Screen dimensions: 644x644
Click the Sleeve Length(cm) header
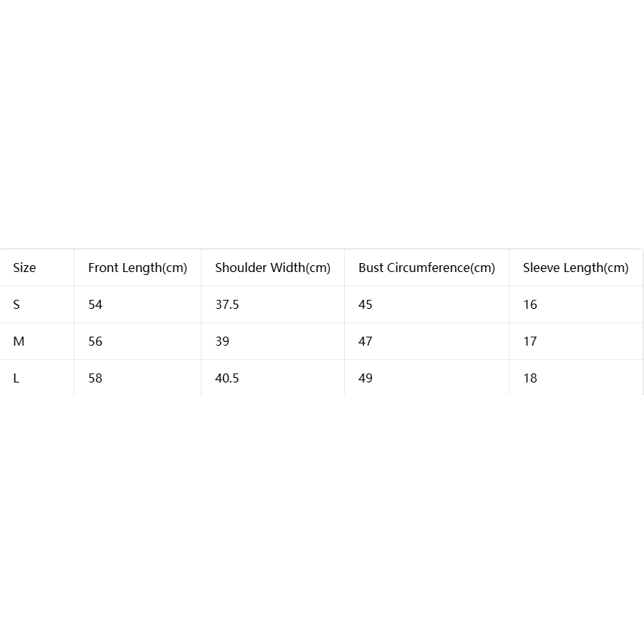click(576, 268)
